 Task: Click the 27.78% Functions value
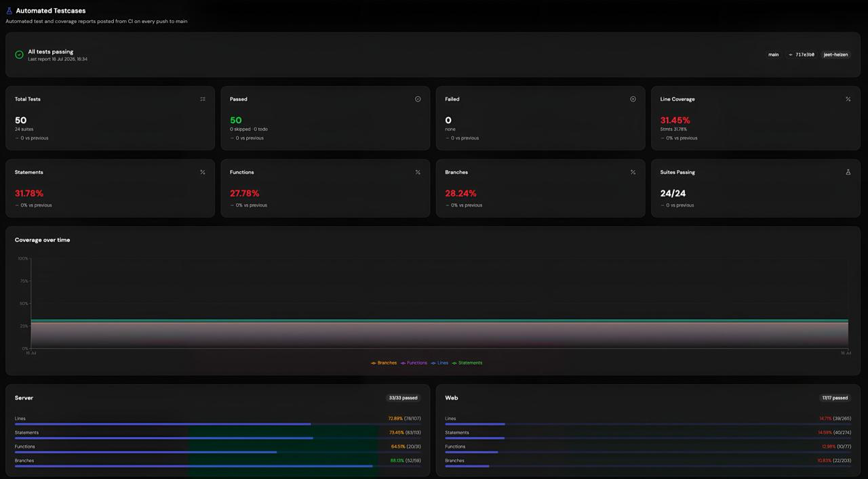click(x=244, y=193)
